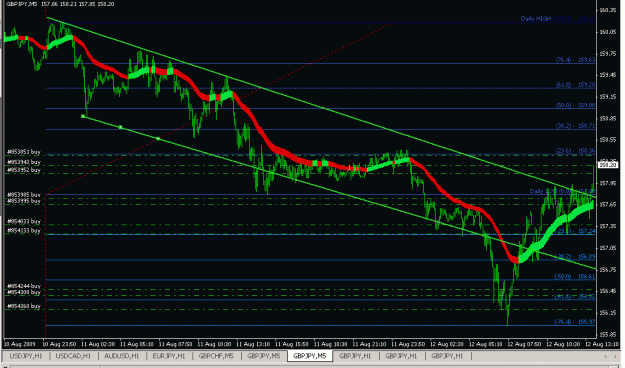Click the current price box 158.20
The width and height of the screenshot is (625, 368).
coord(608,164)
